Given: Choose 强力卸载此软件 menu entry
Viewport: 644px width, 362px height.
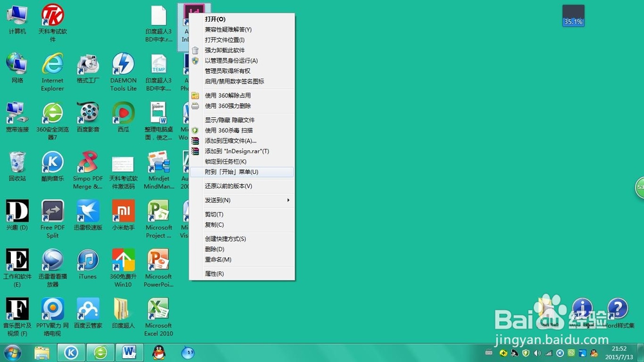Looking at the screenshot, I should 242,50.
